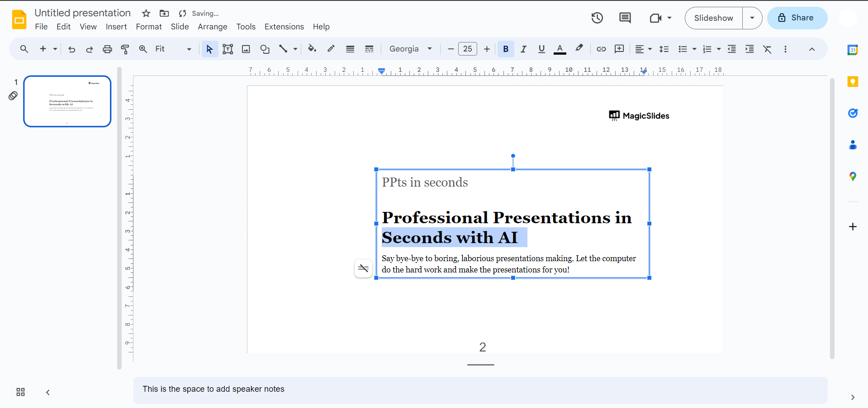Open the Arrange menu
This screenshot has width=868, height=408.
(212, 27)
